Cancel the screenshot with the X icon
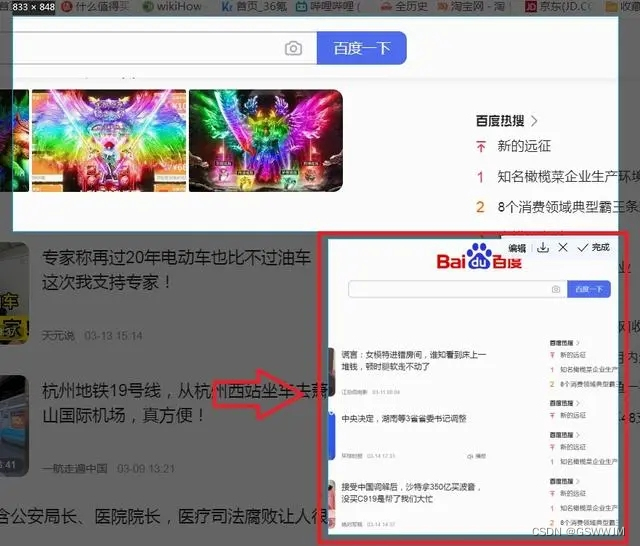The image size is (640, 546). click(563, 247)
